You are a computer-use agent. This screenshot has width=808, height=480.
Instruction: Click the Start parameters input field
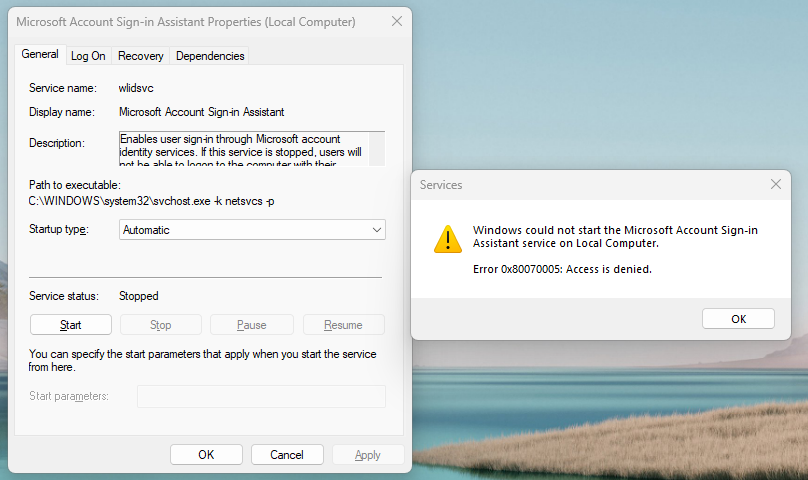261,396
